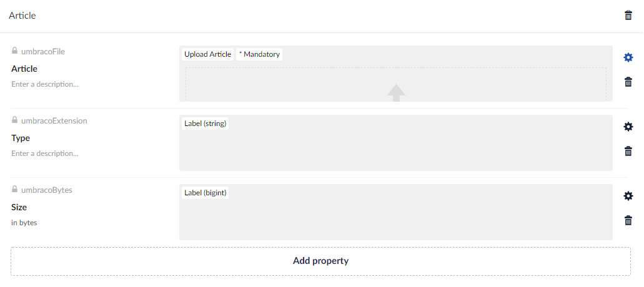Delete the Article group with trash icon
Viewport: 644px width, 287px height.
pyautogui.click(x=628, y=16)
